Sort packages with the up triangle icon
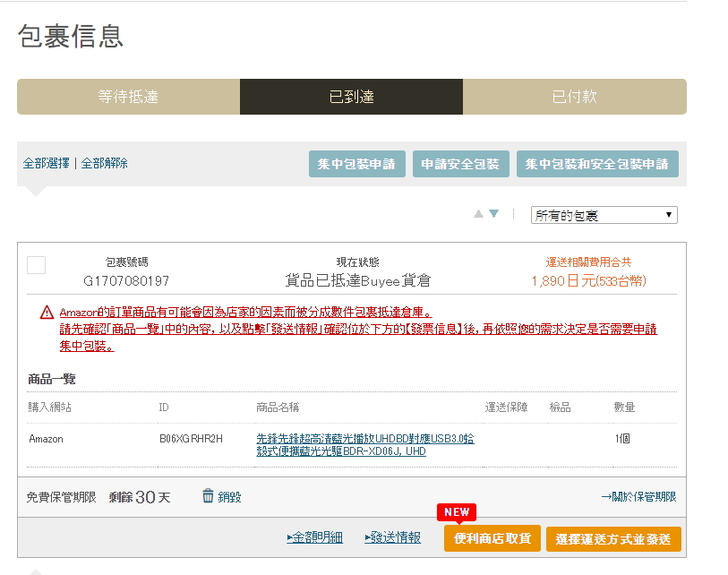Viewport: 728px width, 575px height. pyautogui.click(x=478, y=214)
